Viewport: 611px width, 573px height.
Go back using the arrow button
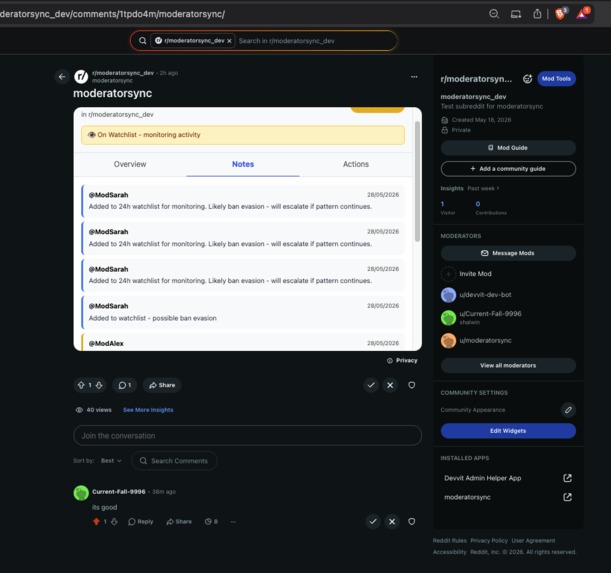coord(62,77)
